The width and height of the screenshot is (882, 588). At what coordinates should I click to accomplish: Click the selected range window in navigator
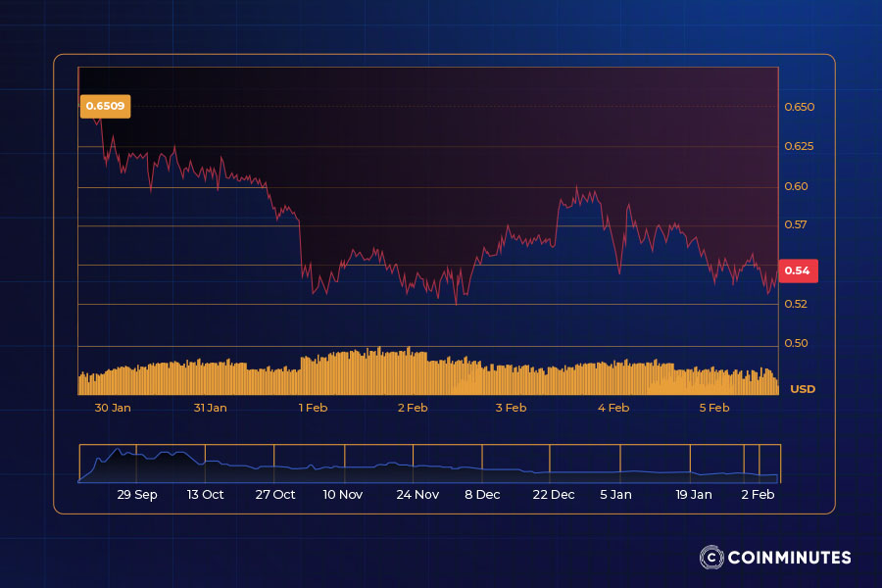coord(768,463)
